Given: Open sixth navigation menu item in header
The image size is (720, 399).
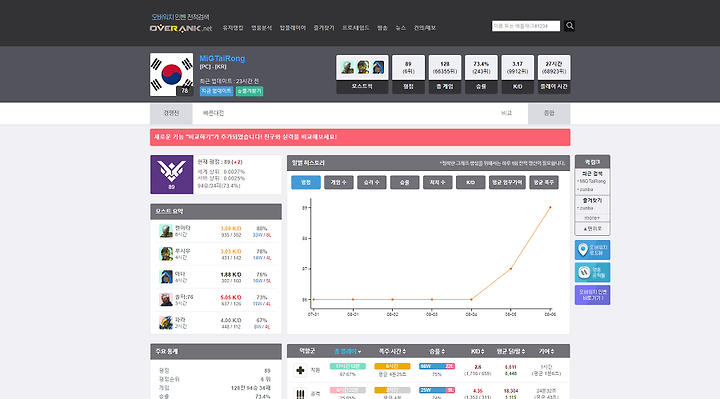Looking at the screenshot, I should (x=382, y=28).
